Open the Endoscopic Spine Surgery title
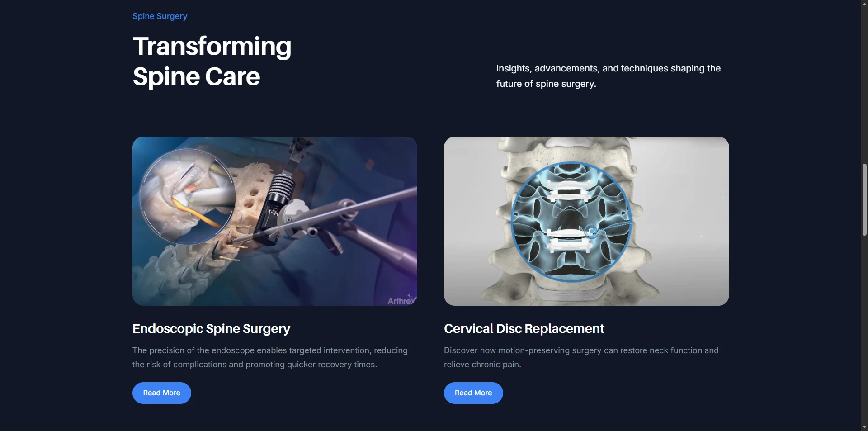 tap(211, 329)
